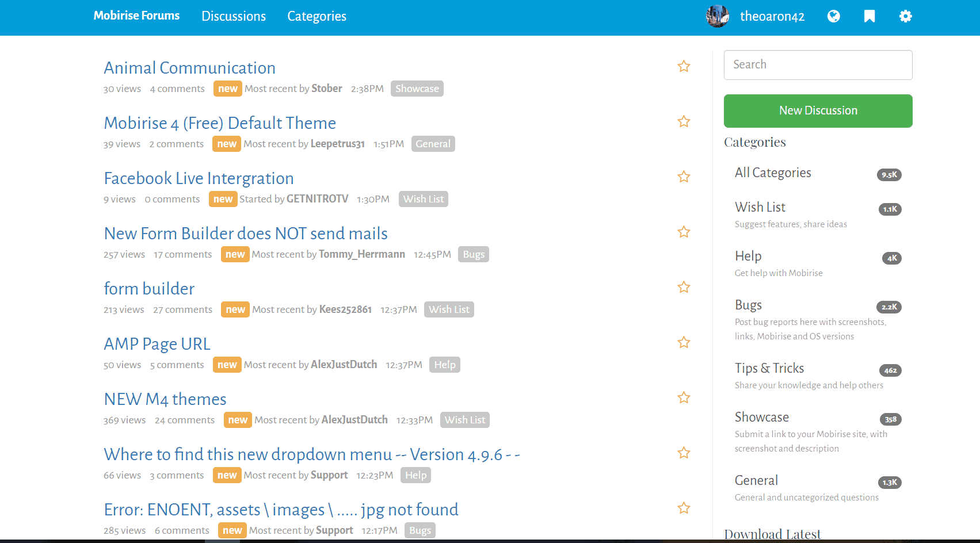This screenshot has height=543, width=980.
Task: Toggle star for Facebook Live Intergration
Action: (x=684, y=177)
